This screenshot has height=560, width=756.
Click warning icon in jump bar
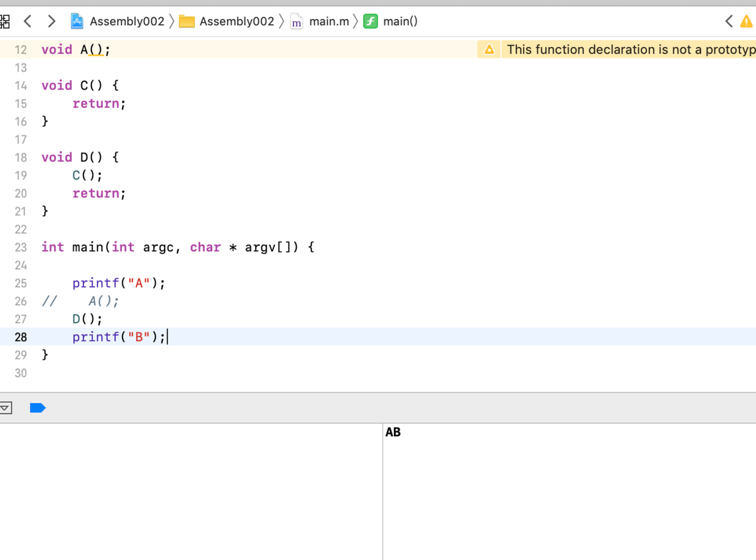pyautogui.click(x=746, y=21)
